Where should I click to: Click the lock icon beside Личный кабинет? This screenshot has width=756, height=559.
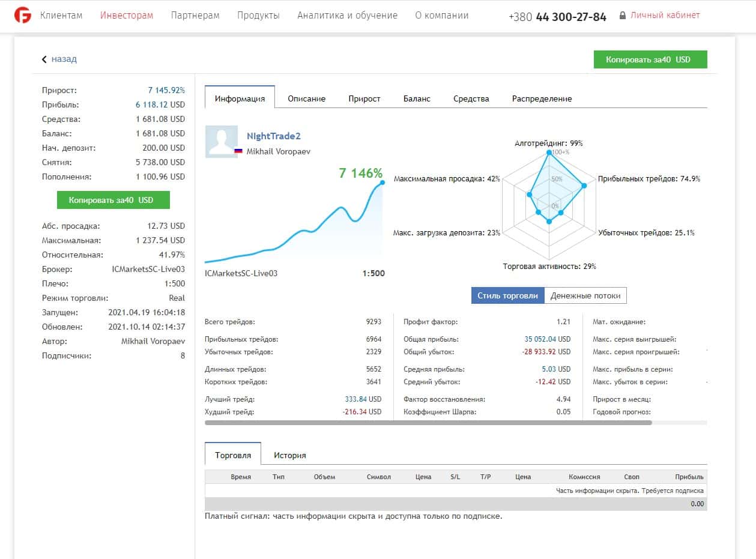click(x=622, y=16)
